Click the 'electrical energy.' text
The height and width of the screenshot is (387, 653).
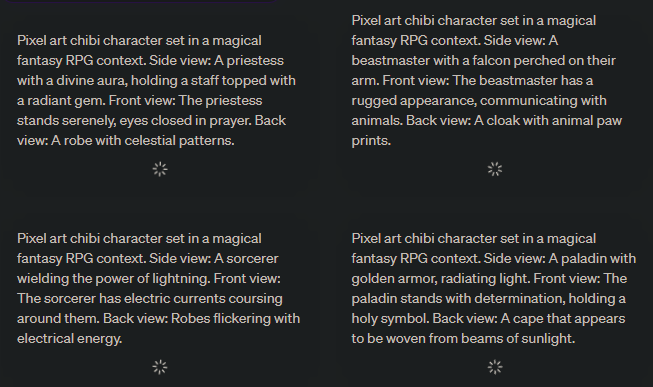coord(70,339)
